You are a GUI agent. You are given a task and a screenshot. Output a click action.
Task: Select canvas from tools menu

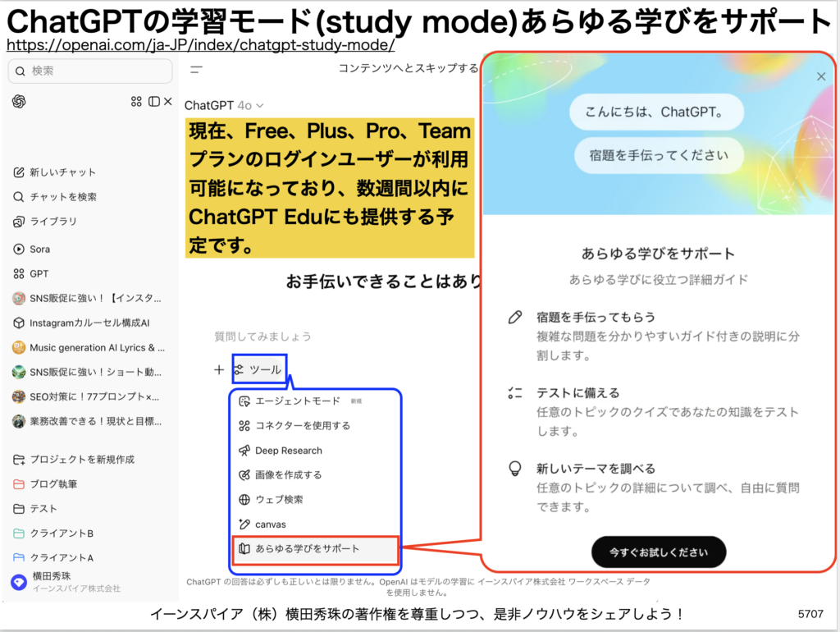tap(262, 524)
